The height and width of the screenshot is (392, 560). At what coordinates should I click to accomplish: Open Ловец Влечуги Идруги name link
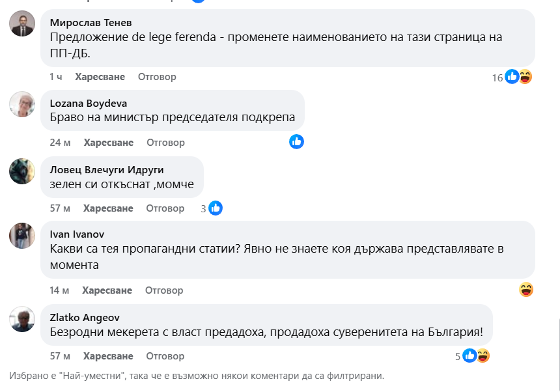click(106, 169)
